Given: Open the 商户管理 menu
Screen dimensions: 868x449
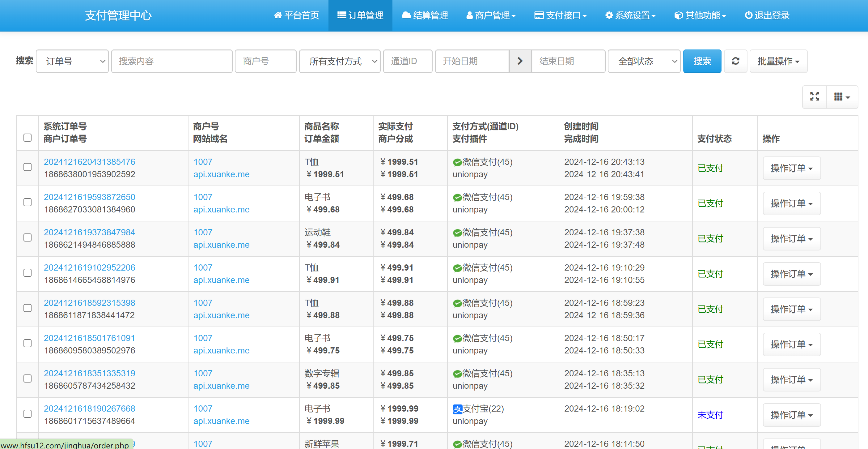Looking at the screenshot, I should pos(491,15).
